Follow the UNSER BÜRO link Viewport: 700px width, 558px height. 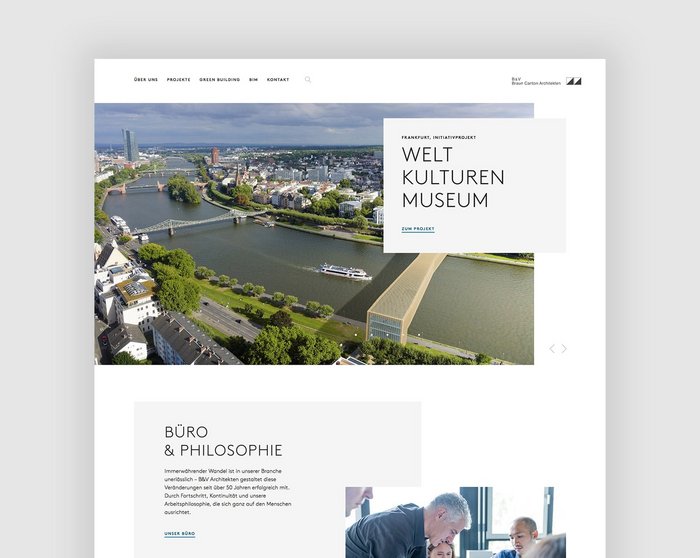[x=179, y=534]
